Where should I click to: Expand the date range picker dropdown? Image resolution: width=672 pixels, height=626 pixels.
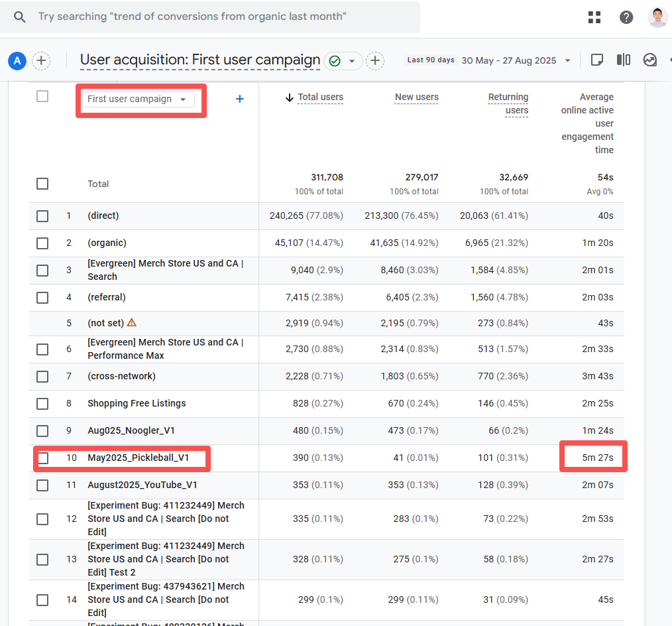point(568,60)
